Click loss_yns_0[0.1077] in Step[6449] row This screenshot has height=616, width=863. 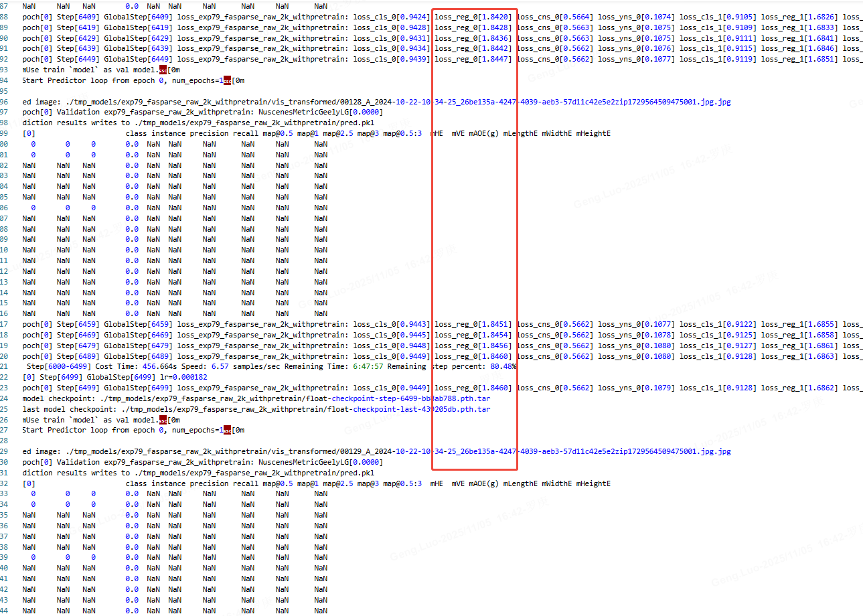(637, 59)
